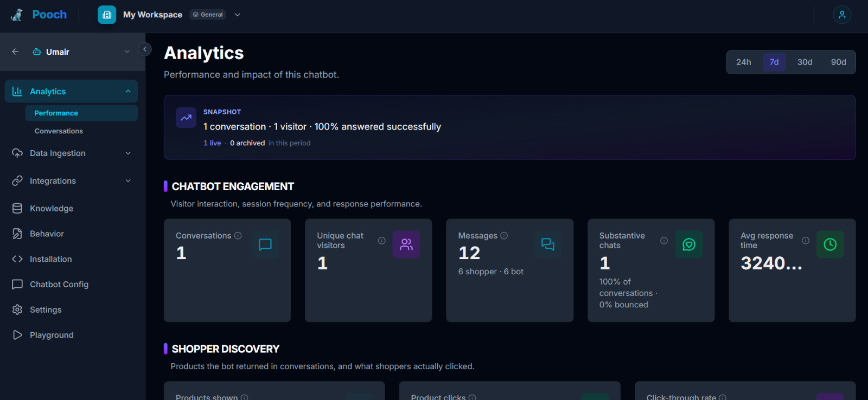Click the truncated '3240...' response time value

click(771, 263)
